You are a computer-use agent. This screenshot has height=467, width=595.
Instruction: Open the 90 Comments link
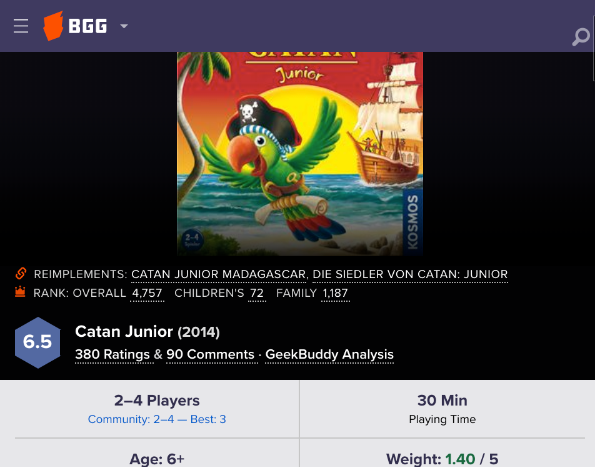210,354
